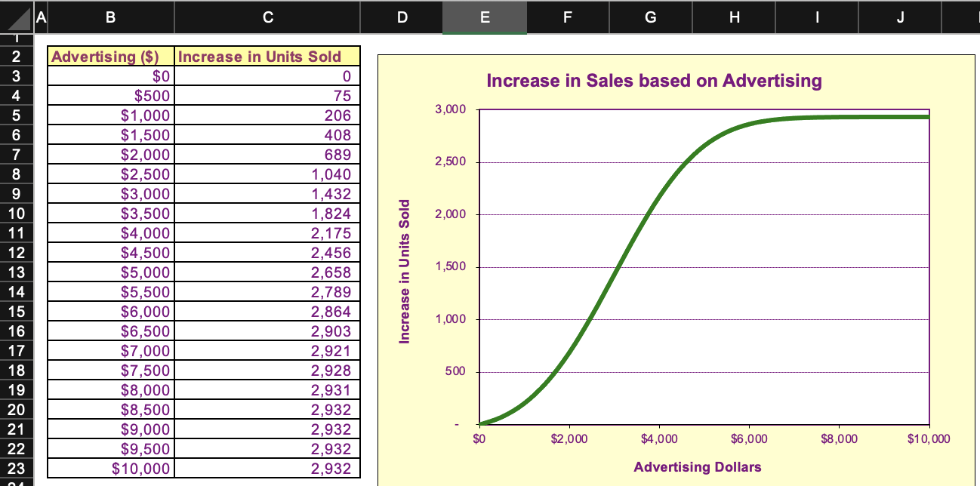Click the $10,000 horizontal axis label
This screenshot has width=980, height=486.
pos(929,439)
